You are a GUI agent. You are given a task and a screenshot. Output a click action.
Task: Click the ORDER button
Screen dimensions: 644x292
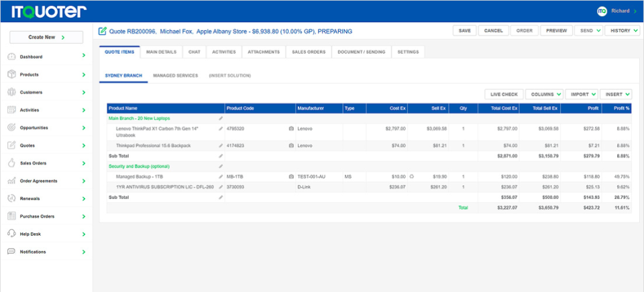tap(525, 30)
